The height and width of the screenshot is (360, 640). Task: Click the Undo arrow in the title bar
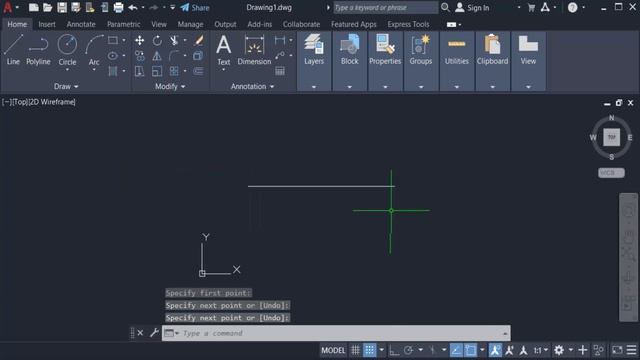(x=133, y=7)
